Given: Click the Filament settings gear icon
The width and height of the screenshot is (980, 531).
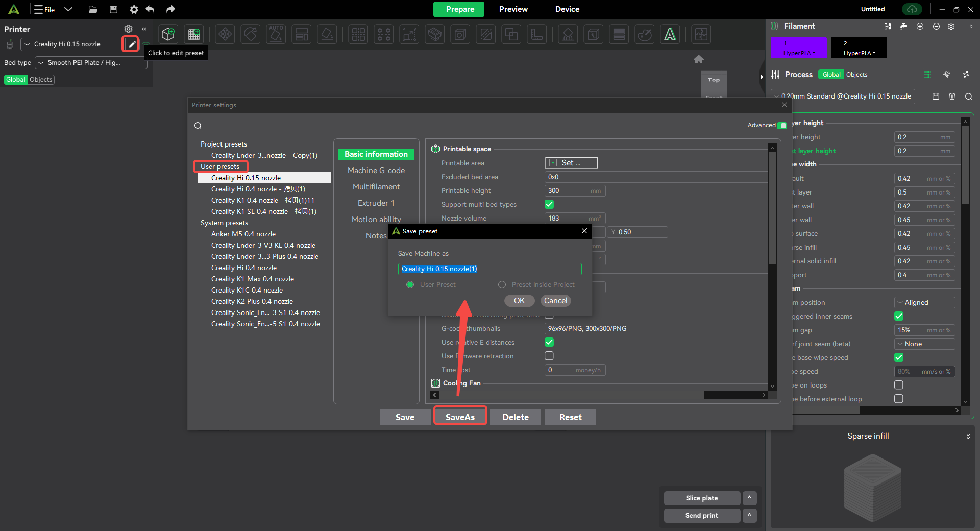Looking at the screenshot, I should [x=951, y=26].
